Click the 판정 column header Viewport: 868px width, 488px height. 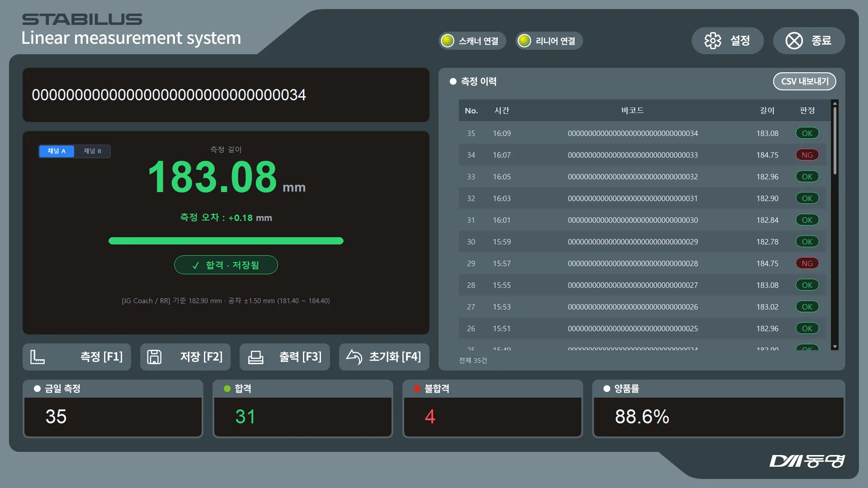[807, 111]
